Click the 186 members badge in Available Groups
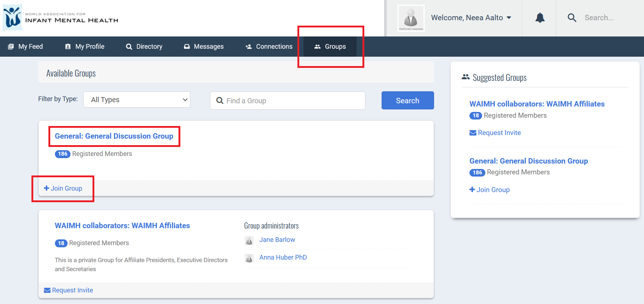This screenshot has height=304, width=644. (63, 154)
